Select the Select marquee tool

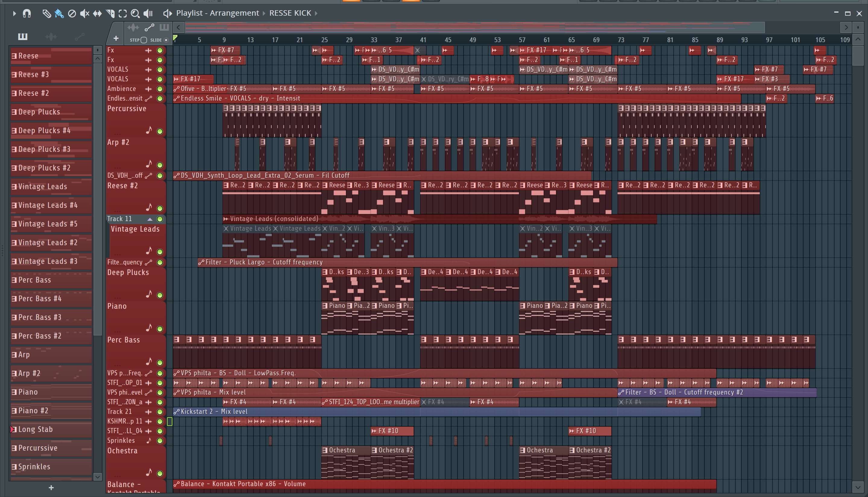click(x=123, y=13)
